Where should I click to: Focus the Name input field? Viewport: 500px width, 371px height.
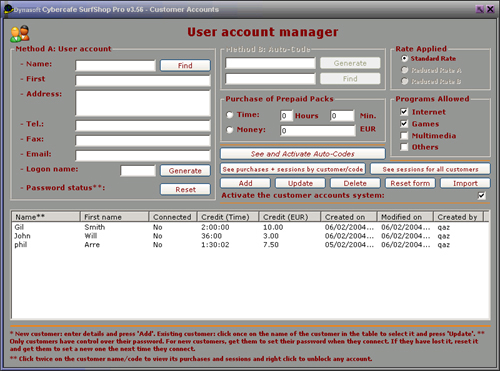click(115, 65)
